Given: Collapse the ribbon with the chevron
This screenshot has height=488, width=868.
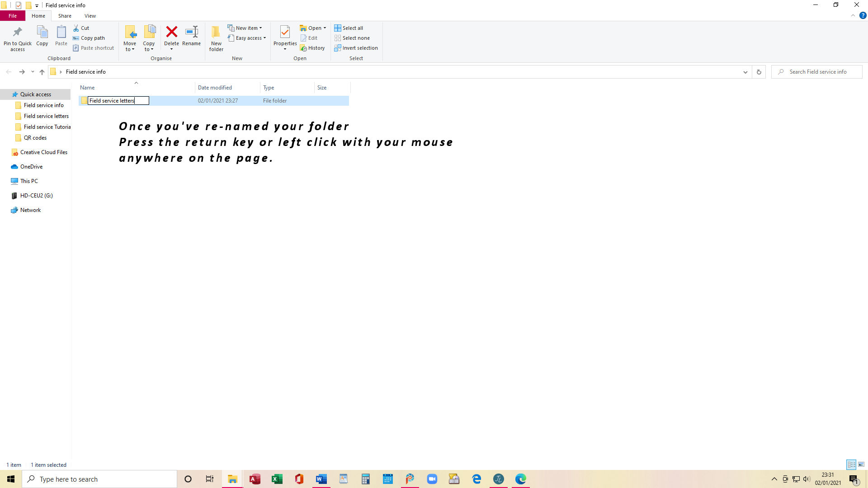Looking at the screenshot, I should 853,15.
